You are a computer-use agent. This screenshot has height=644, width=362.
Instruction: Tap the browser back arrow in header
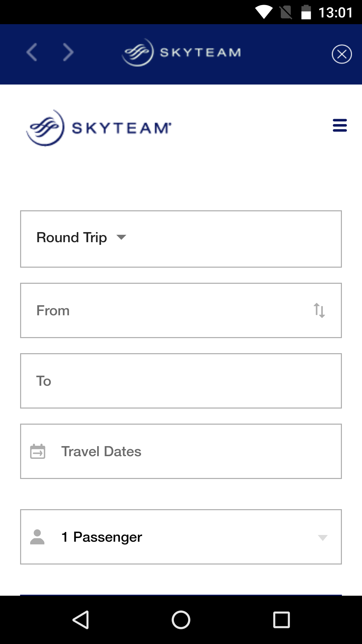point(32,53)
